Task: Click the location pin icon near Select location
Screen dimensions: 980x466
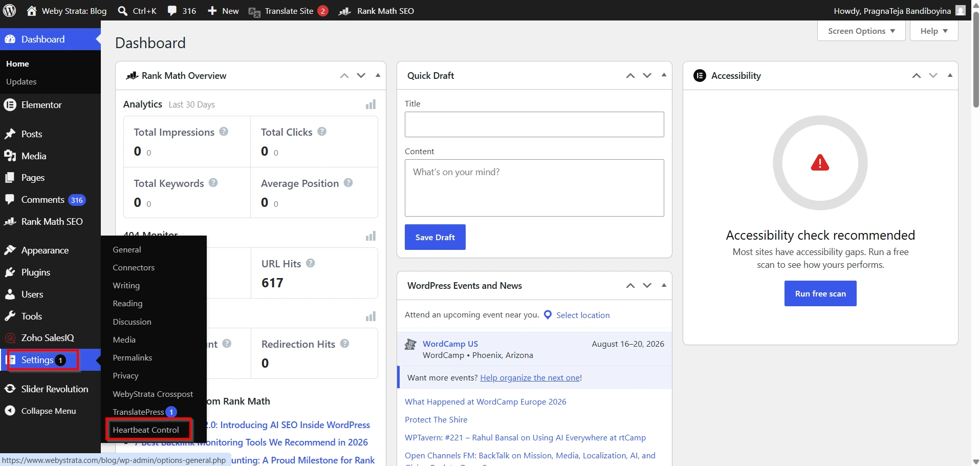Action: (548, 315)
